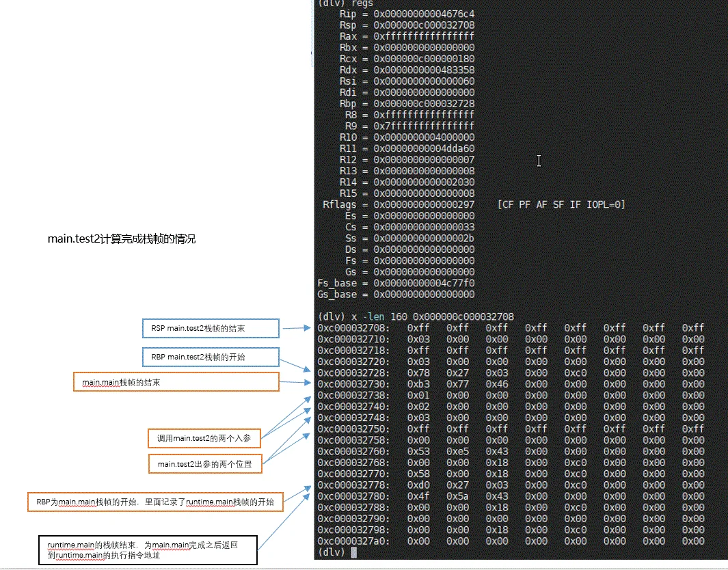Click the R12 register line
Viewport: 728px width, 570px height.
[x=407, y=160]
